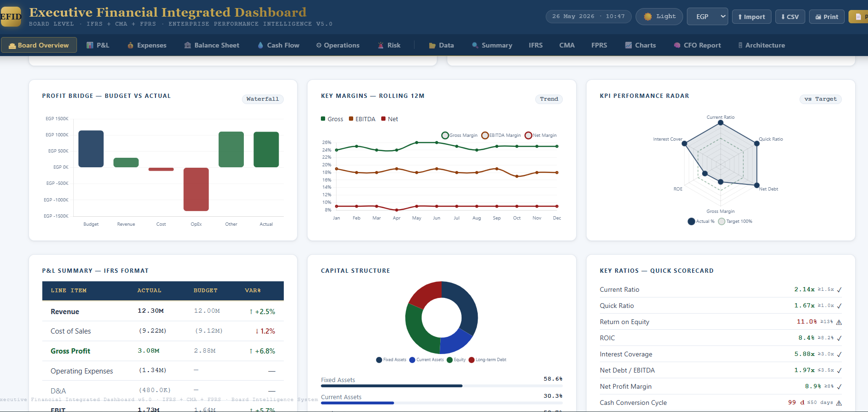Export data with the CSV button

(x=790, y=17)
